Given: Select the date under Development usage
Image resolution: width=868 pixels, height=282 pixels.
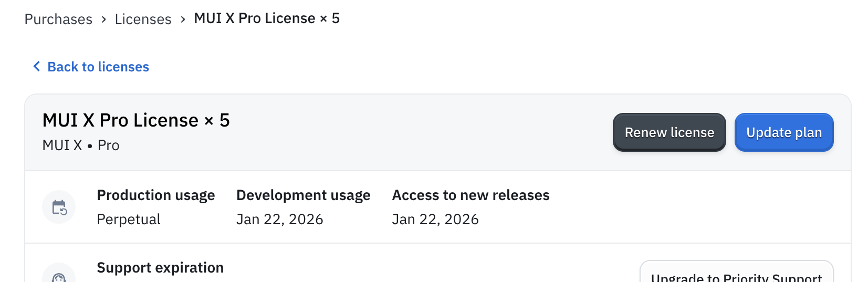Looking at the screenshot, I should 280,220.
